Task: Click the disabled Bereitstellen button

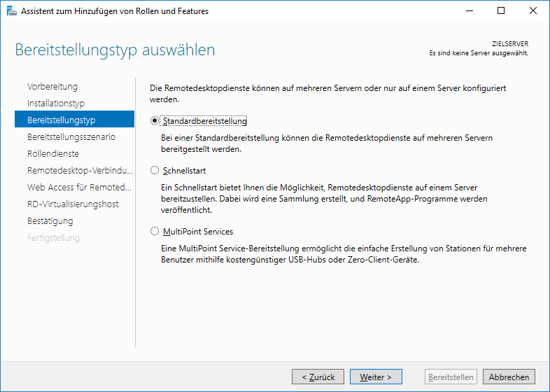Action: coord(451,377)
